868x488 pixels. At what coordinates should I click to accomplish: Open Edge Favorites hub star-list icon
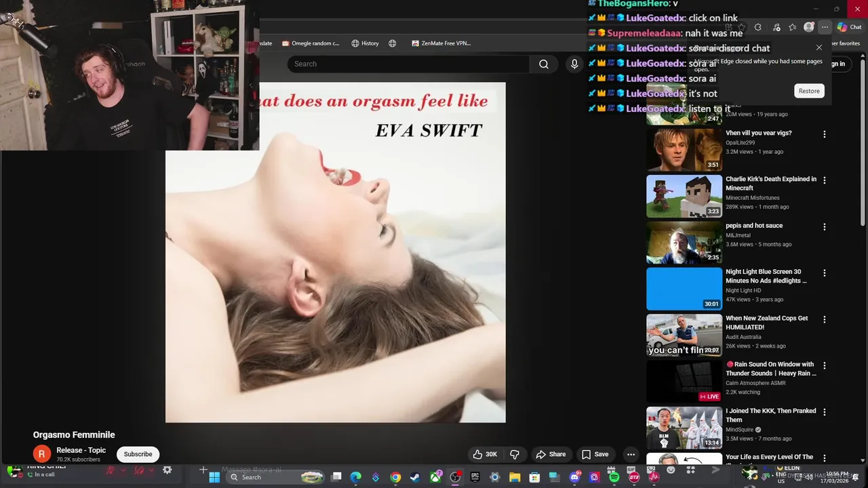click(x=792, y=27)
